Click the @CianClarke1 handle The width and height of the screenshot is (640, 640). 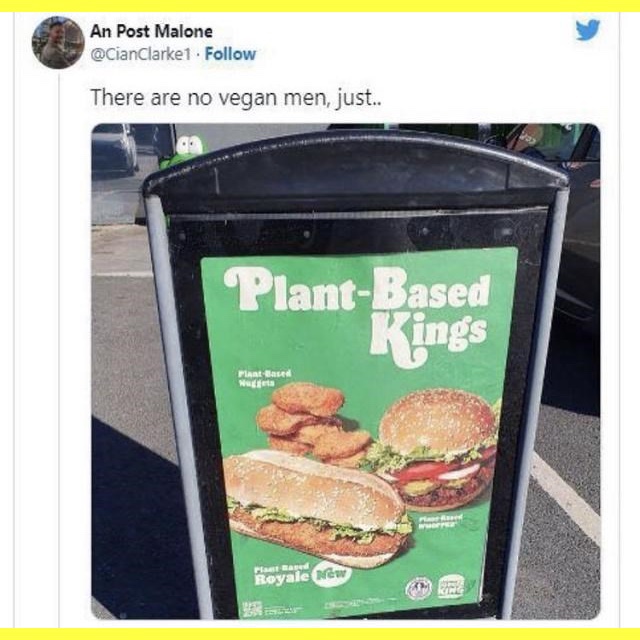coord(142,54)
